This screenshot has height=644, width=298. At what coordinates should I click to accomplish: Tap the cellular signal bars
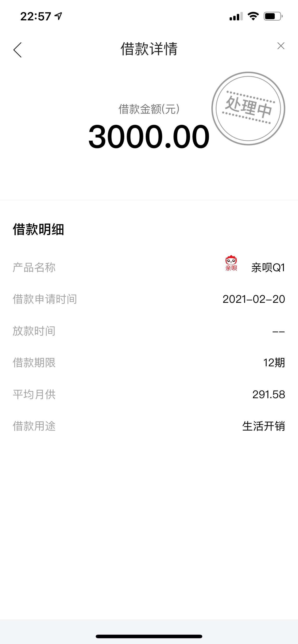point(236,16)
